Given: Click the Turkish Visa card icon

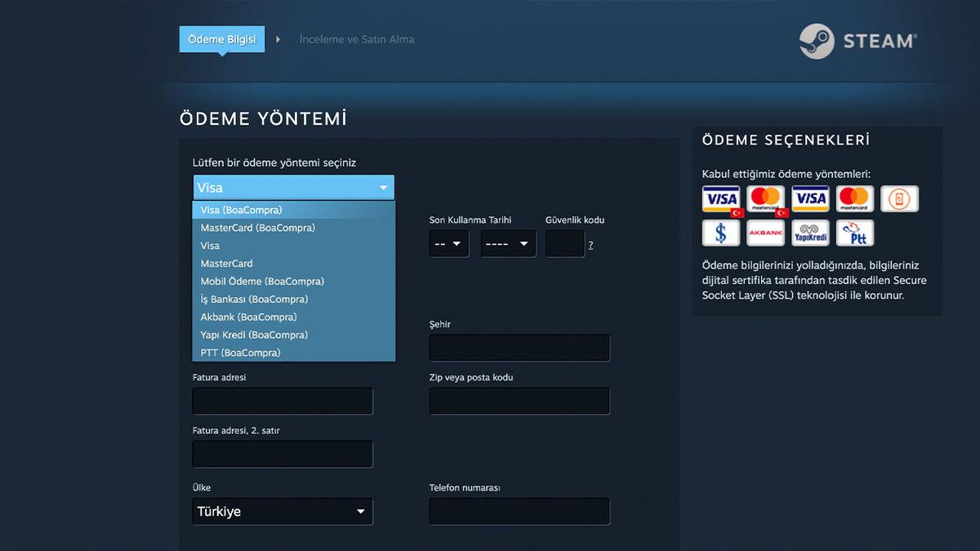Looking at the screenshot, I should (x=721, y=198).
